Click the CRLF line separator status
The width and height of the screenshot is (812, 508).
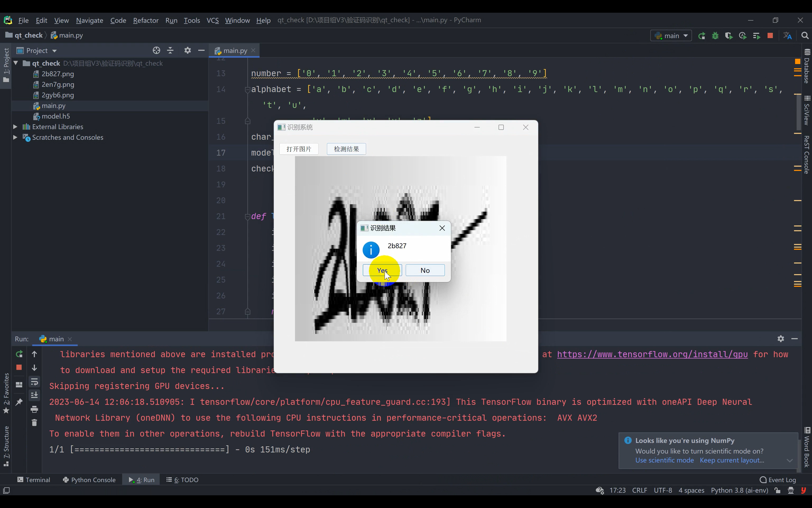[640, 491]
